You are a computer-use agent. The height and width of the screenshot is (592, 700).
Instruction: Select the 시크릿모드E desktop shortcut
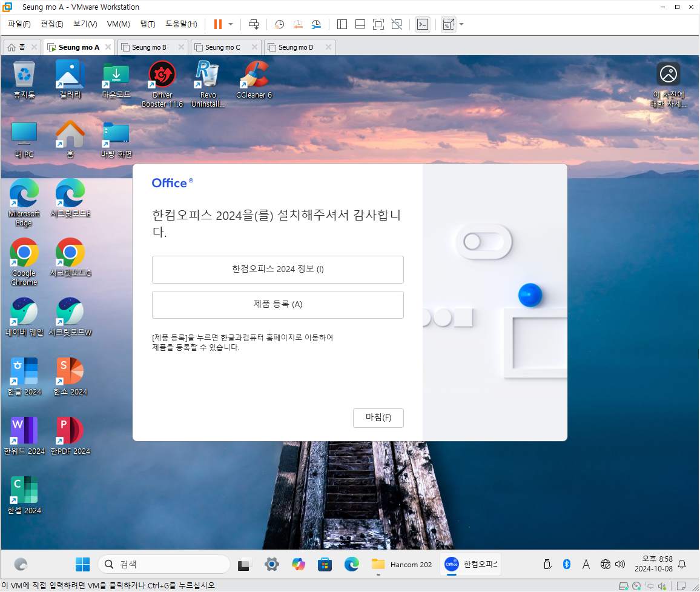point(70,198)
